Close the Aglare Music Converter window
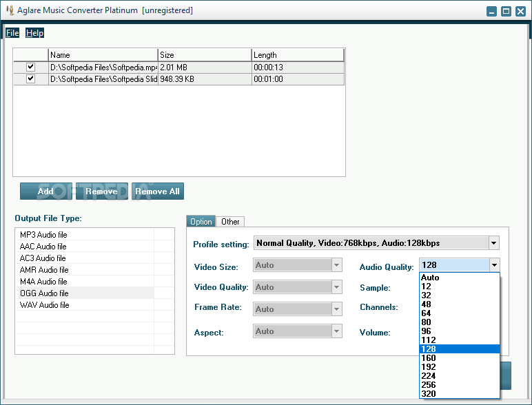532x405 pixels. click(520, 11)
